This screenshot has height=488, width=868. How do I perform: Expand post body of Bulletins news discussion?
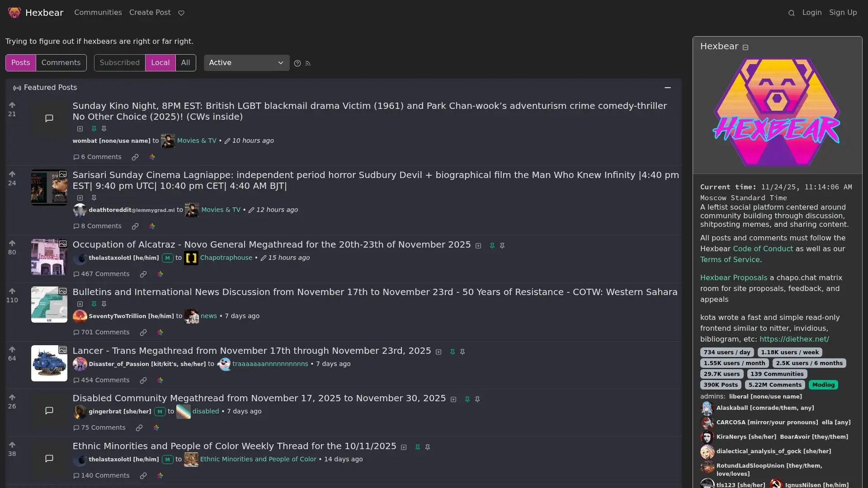tap(80, 304)
